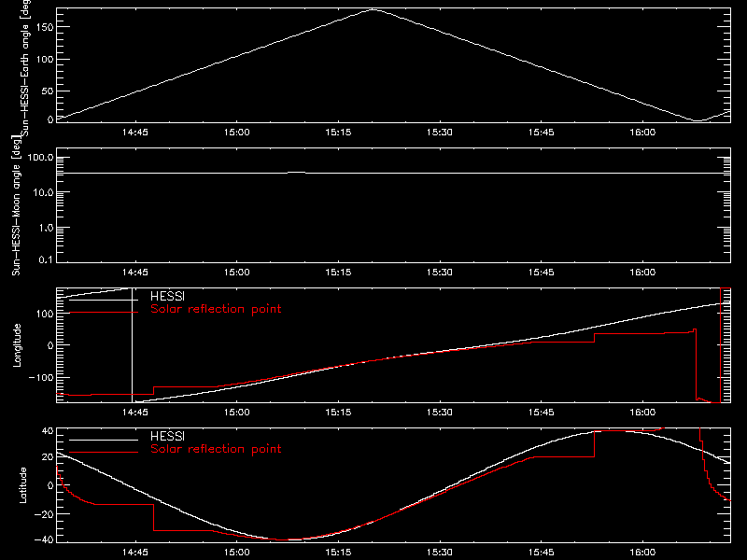
Task: Click 15:30 time label below Earth angle plot
Action: click(440, 133)
